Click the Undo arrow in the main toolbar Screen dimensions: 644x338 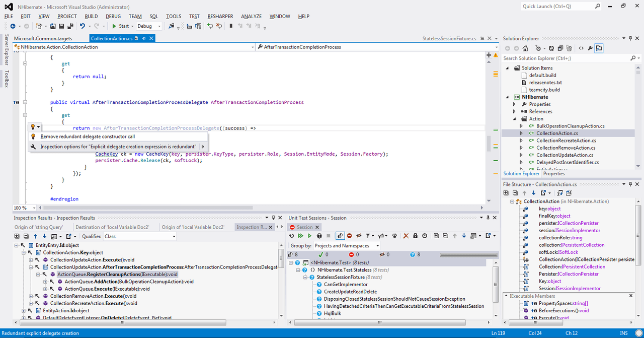[82, 26]
